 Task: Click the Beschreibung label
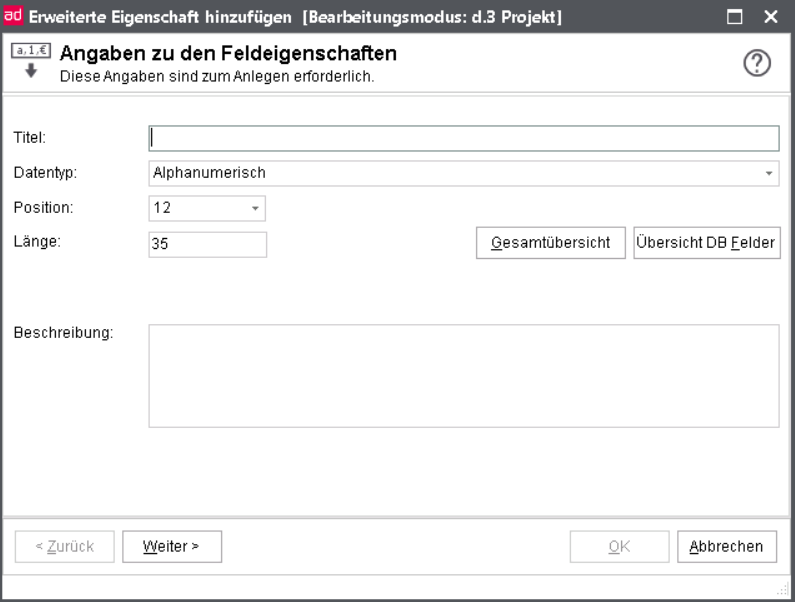tap(63, 332)
